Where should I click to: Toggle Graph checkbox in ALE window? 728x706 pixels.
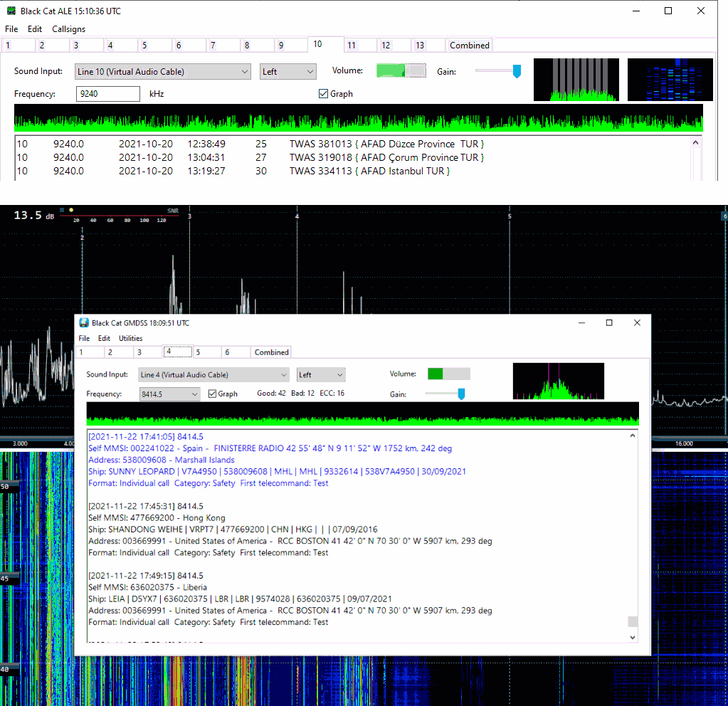tap(323, 94)
